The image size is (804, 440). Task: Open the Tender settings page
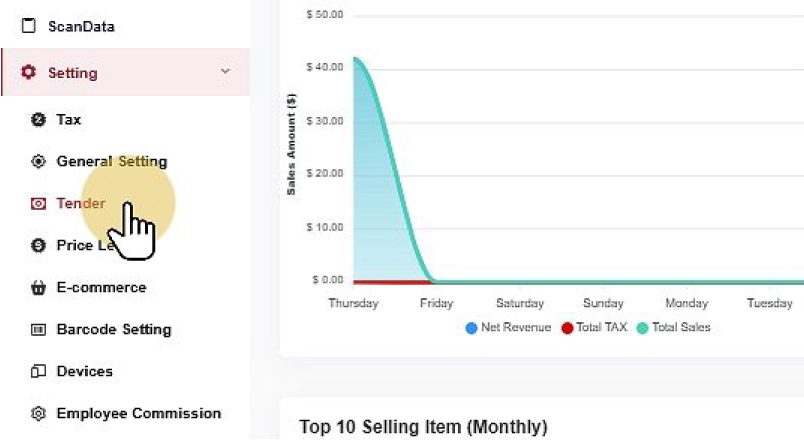pyautogui.click(x=81, y=204)
